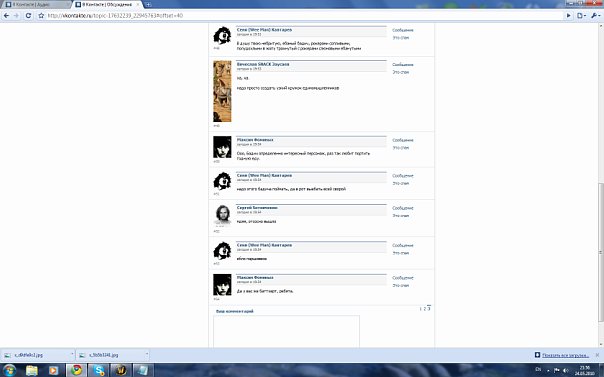This screenshot has height=377, width=604.
Task: Expand the dropdown arrow of the first downloaded jpg
Action: [x=72, y=355]
